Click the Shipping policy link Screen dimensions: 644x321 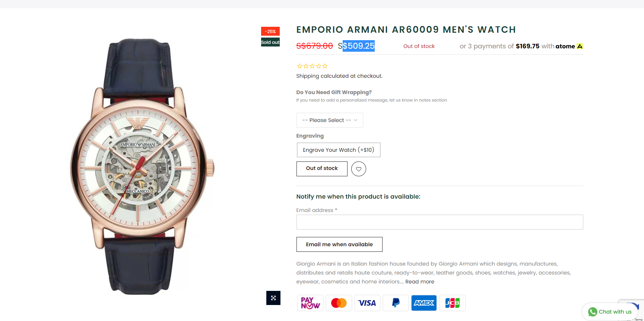point(308,76)
